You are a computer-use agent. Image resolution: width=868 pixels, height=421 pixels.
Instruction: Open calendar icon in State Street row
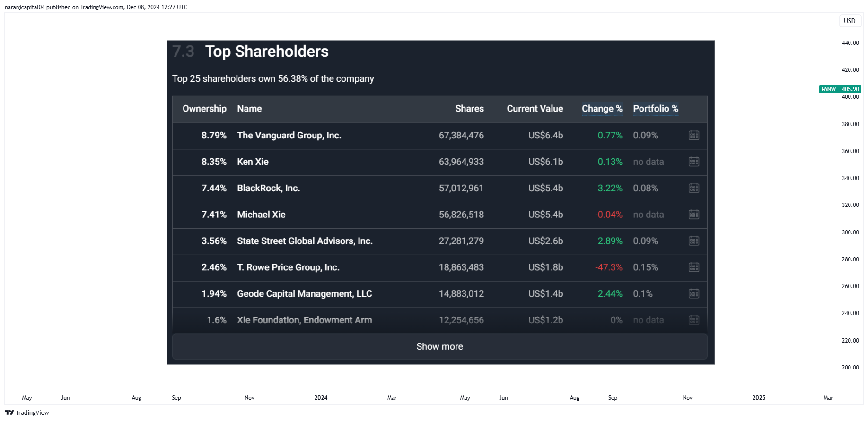tap(694, 241)
